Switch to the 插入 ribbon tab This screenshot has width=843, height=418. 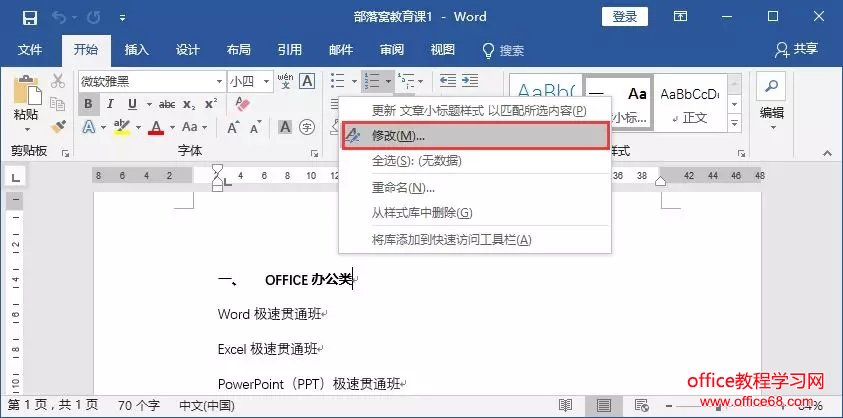137,50
